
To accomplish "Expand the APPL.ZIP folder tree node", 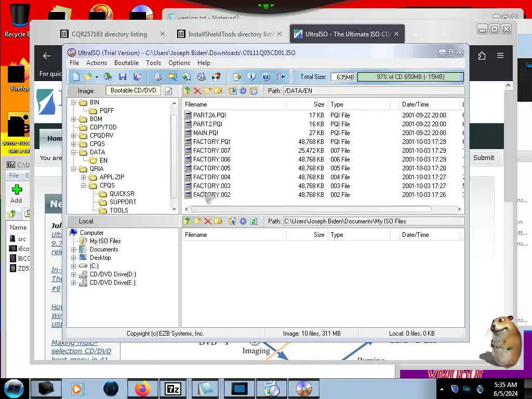I will (84, 177).
